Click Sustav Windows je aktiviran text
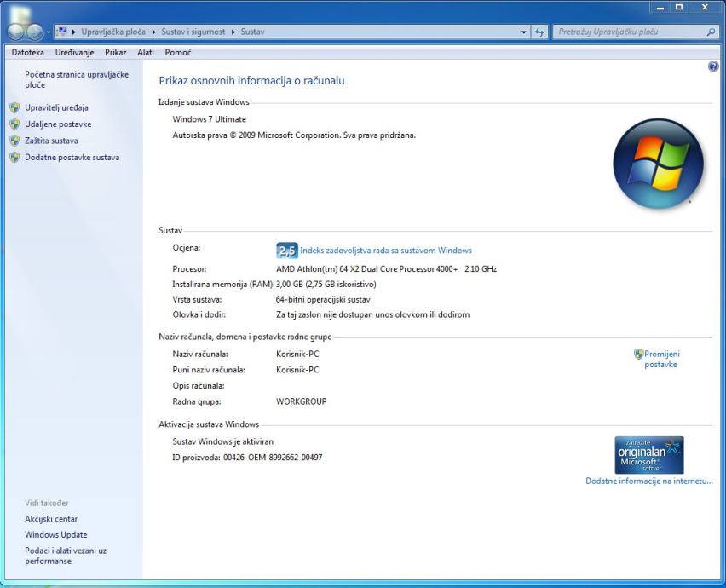Screen dimensions: 726x588 (222, 441)
